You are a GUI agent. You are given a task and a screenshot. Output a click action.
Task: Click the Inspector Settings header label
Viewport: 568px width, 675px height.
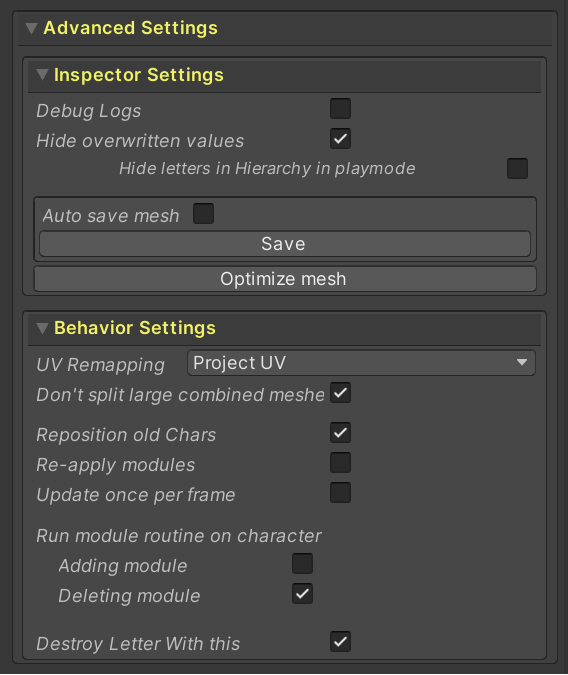[x=139, y=75]
